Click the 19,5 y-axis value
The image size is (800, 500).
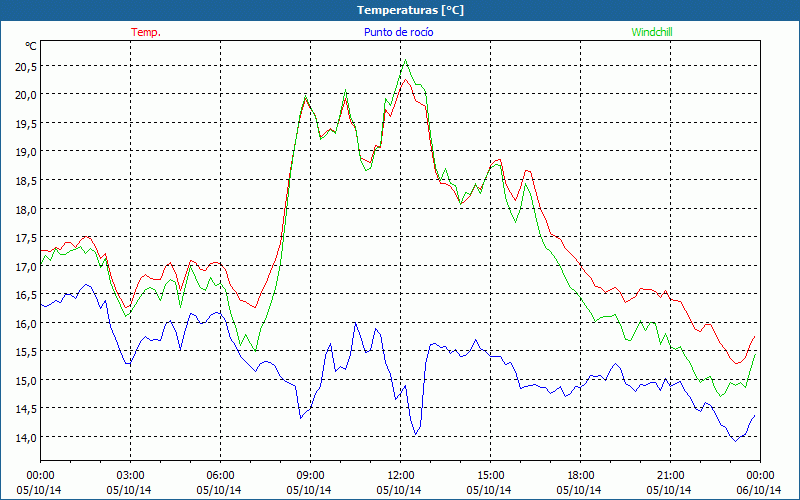pyautogui.click(x=26, y=123)
